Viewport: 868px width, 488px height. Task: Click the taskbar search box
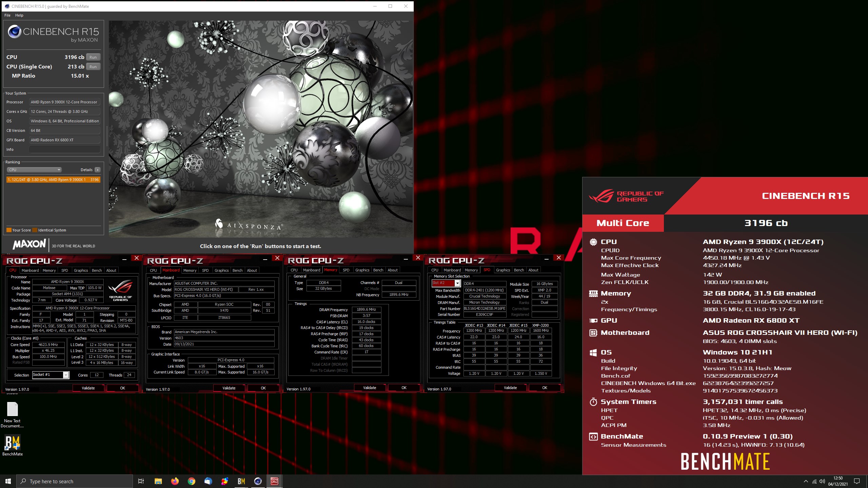coord(75,481)
